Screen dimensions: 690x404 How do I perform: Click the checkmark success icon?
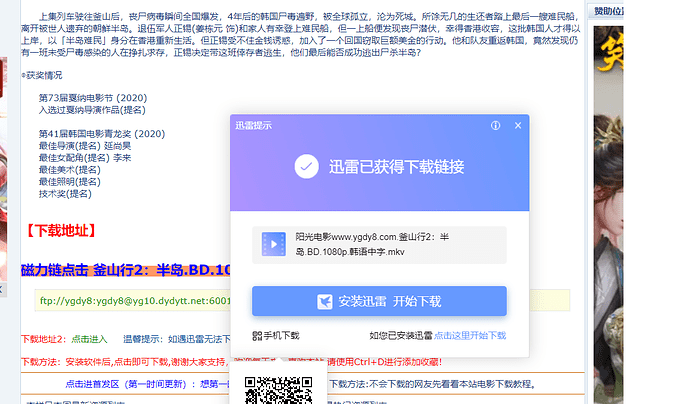click(306, 167)
